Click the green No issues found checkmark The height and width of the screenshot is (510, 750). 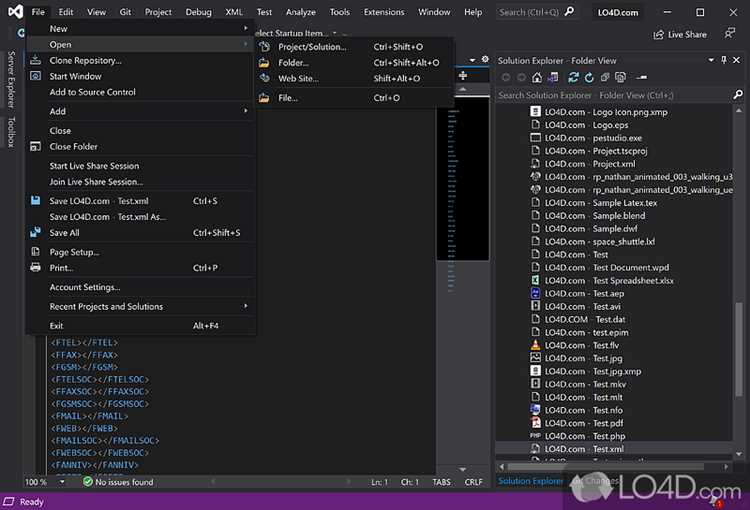click(88, 482)
